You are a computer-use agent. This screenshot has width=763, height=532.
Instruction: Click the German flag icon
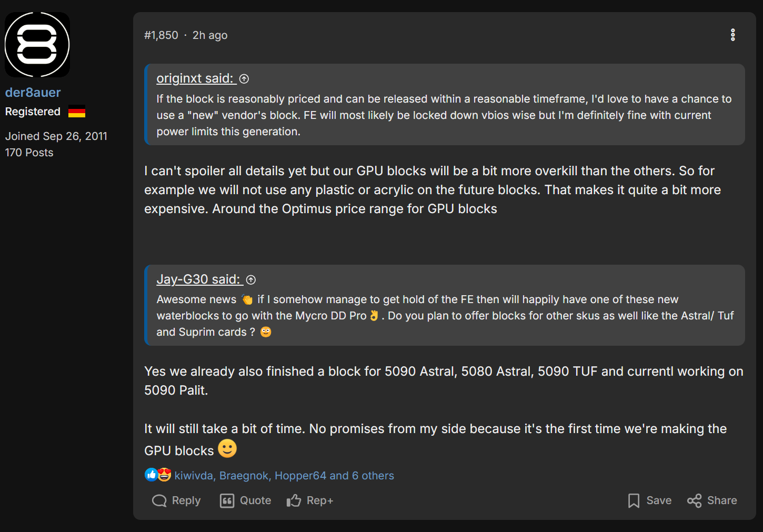point(77,112)
